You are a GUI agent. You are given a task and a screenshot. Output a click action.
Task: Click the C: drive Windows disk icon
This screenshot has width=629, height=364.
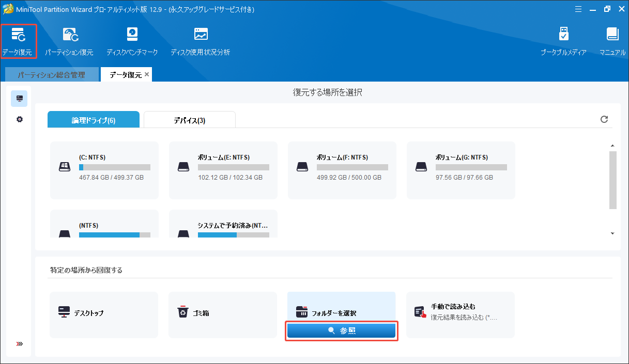pos(65,167)
